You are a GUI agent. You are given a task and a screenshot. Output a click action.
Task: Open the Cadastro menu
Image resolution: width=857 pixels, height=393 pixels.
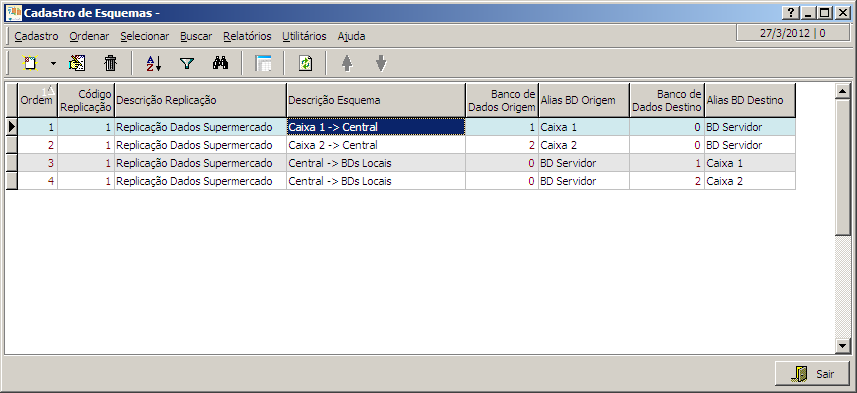tap(36, 36)
